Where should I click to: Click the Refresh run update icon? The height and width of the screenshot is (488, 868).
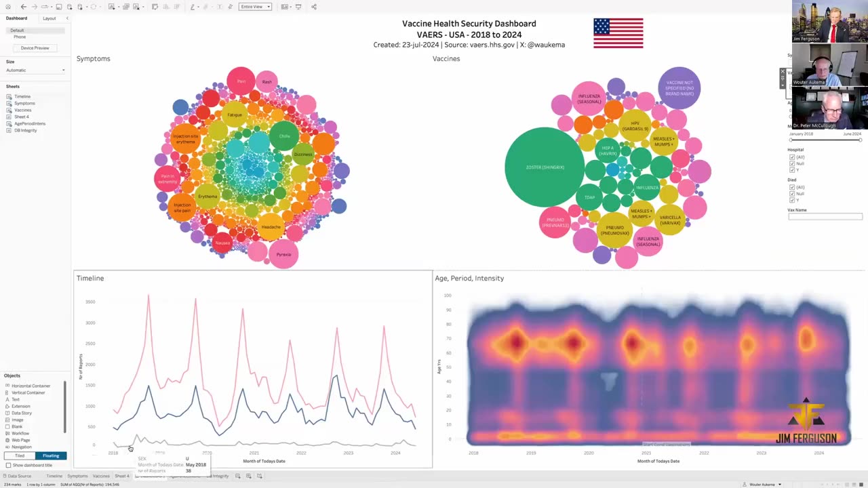click(x=93, y=7)
